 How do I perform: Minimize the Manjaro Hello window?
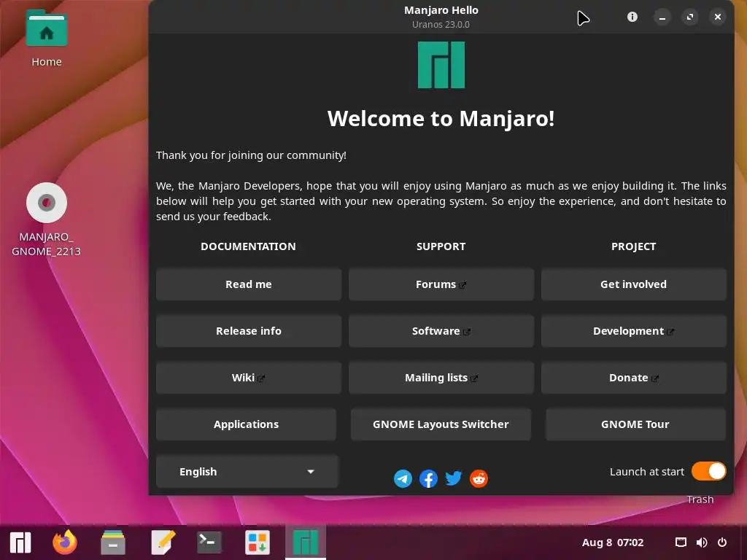(662, 17)
